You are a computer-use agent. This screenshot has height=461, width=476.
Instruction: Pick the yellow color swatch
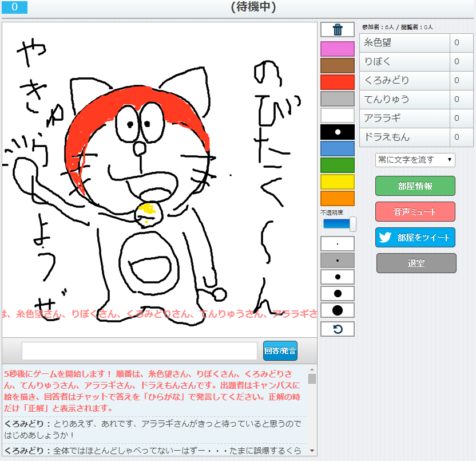(338, 182)
